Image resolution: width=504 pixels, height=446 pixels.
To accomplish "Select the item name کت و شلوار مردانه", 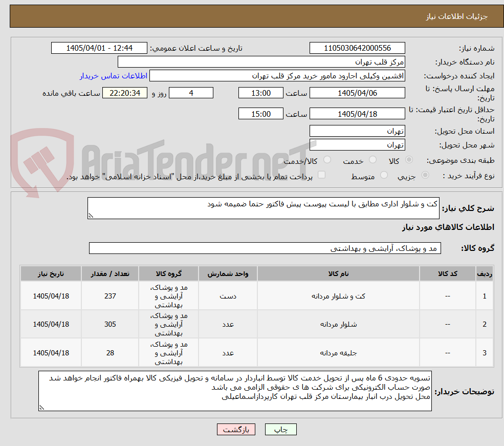I will 338,296.
